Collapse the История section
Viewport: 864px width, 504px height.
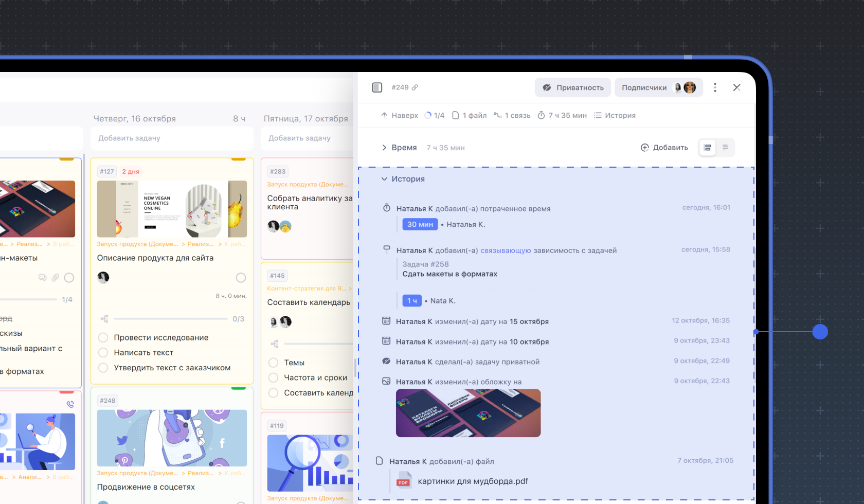384,179
